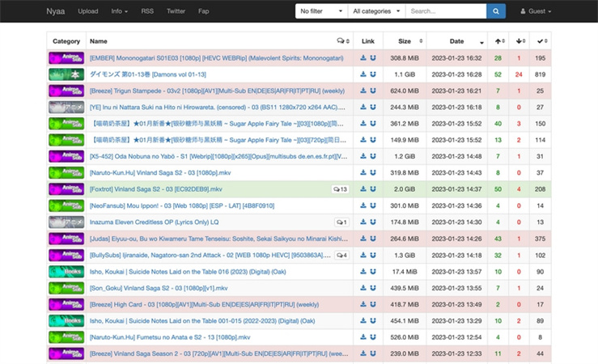Viewport: 598px width, 364px height.
Task: Click literature category icon of Damons vol row
Action: coord(66,74)
